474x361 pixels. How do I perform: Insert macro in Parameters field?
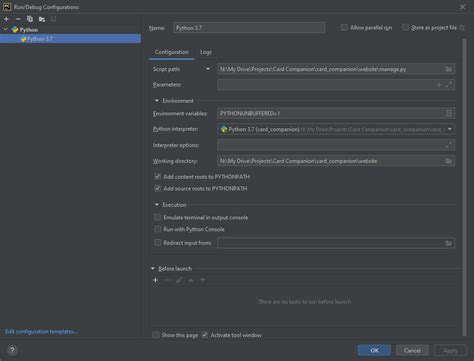click(439, 85)
